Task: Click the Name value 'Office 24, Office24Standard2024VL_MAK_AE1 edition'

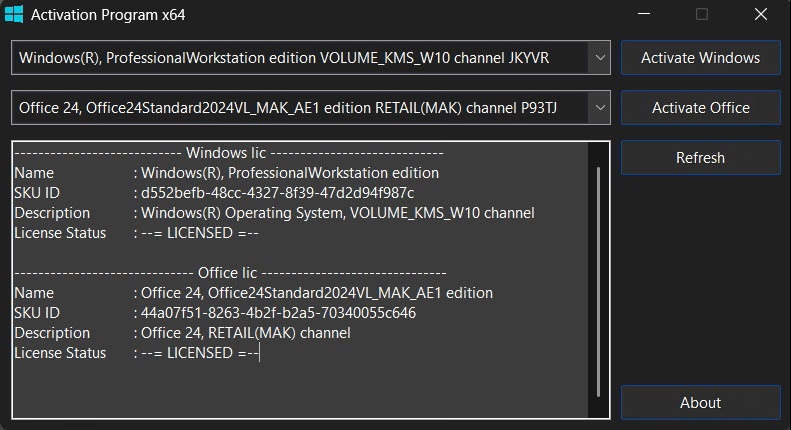Action: 317,293
